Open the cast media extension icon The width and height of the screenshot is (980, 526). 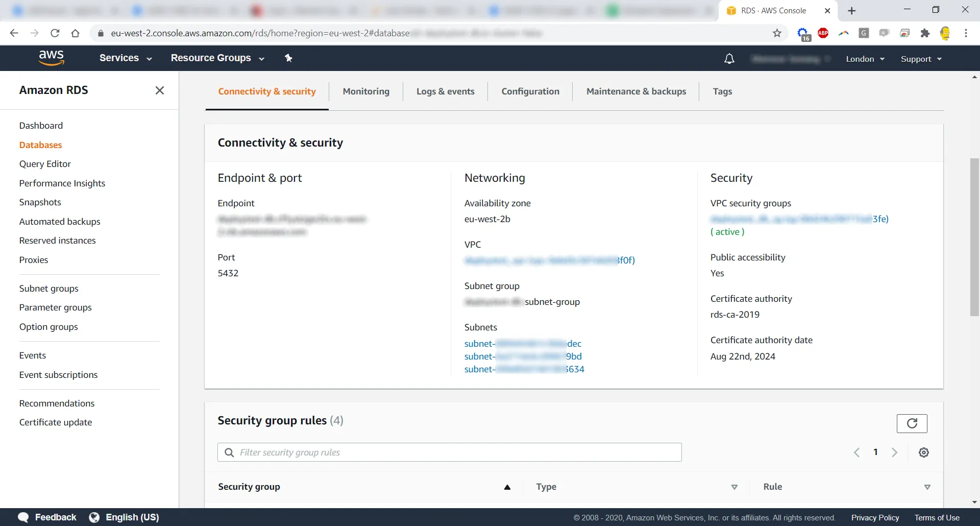904,33
